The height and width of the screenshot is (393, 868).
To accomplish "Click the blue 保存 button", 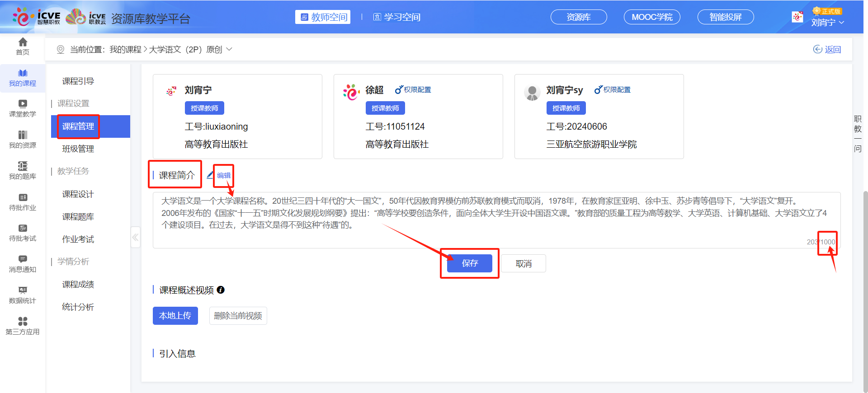I will pos(469,263).
